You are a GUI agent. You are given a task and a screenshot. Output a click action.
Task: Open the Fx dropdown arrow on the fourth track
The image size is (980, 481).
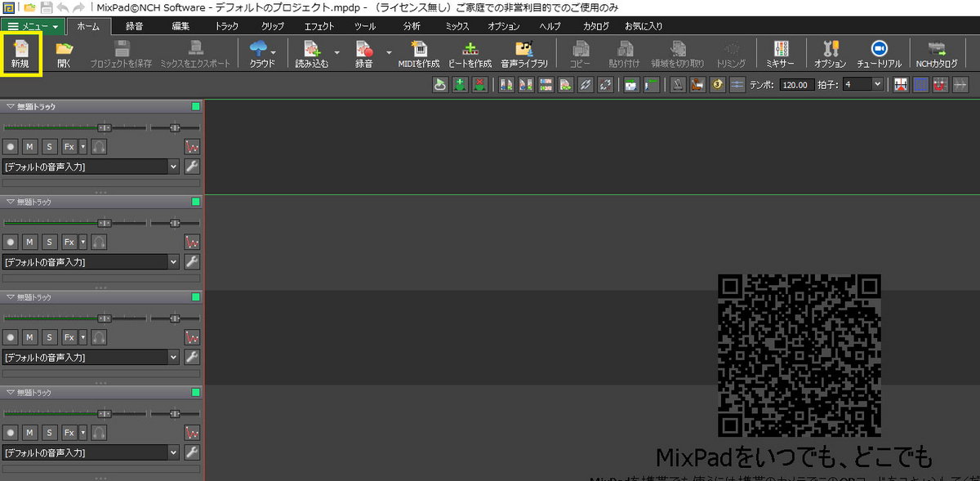(x=82, y=432)
